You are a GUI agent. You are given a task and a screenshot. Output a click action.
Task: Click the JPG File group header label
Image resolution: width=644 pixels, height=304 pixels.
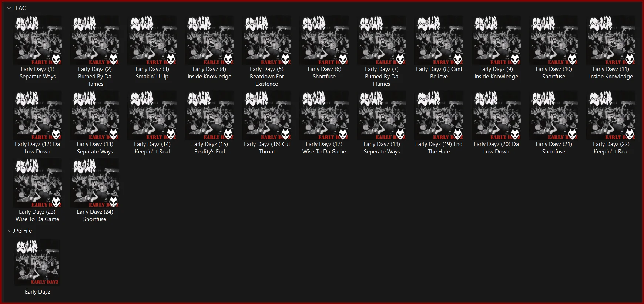coord(23,230)
